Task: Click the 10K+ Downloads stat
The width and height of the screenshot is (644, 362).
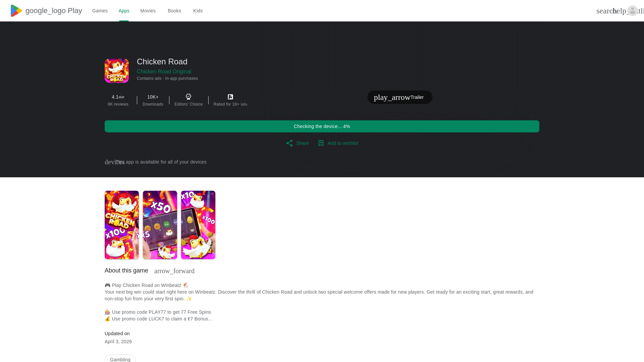Action: 153,100
